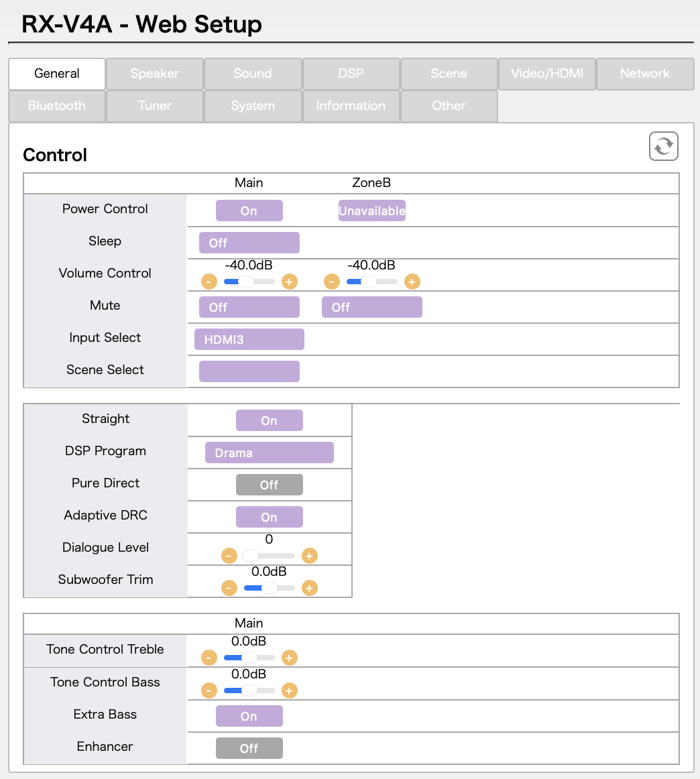
Task: Decrease ZoneB volume with minus icon
Action: tap(332, 282)
